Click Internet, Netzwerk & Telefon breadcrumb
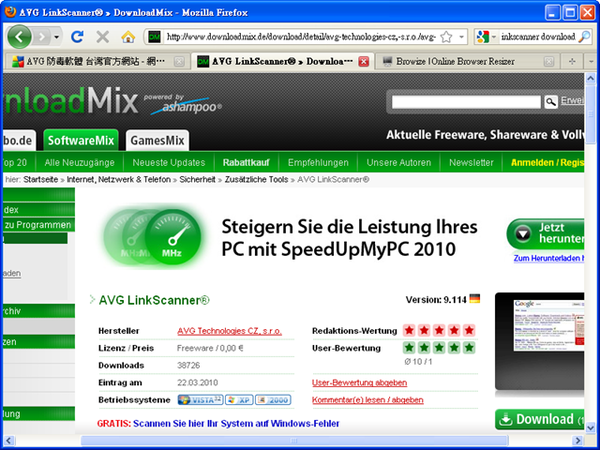 119,179
